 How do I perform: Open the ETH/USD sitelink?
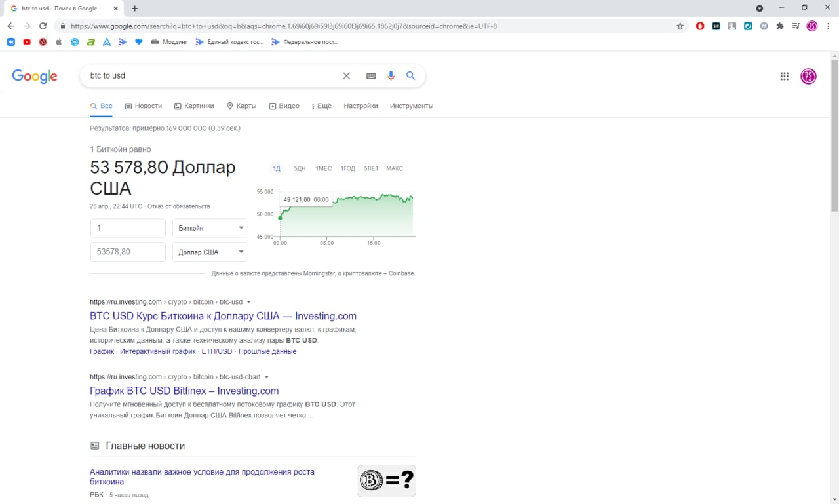point(217,352)
